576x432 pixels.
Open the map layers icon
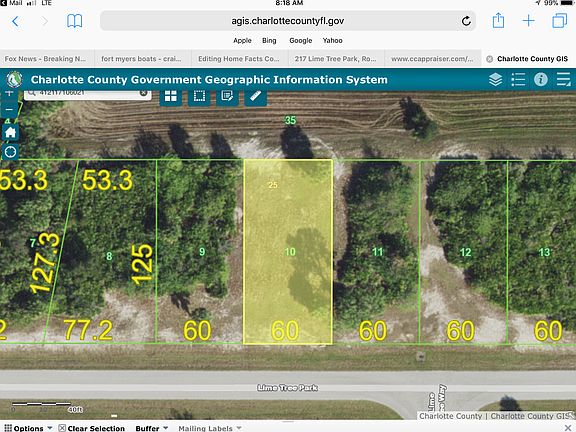pos(496,79)
